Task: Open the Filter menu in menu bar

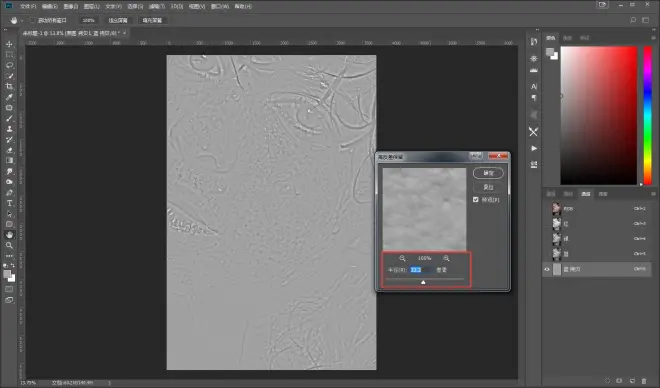Action: 157,6
